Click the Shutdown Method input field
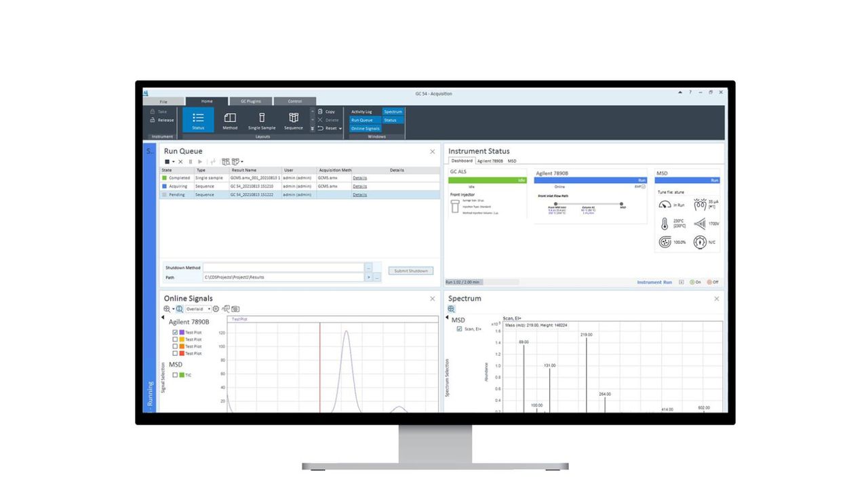Viewport: 868px width, 488px height. coord(283,268)
